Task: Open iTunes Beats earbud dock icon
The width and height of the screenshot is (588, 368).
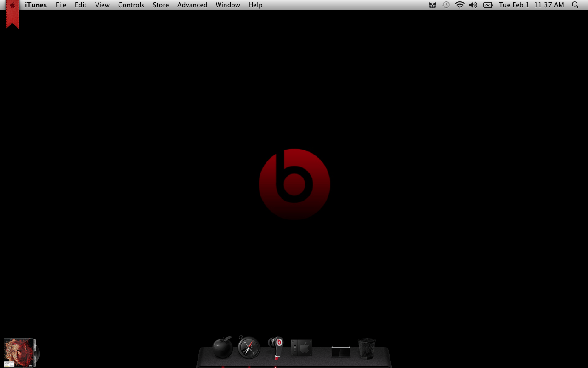Action: tap(276, 348)
